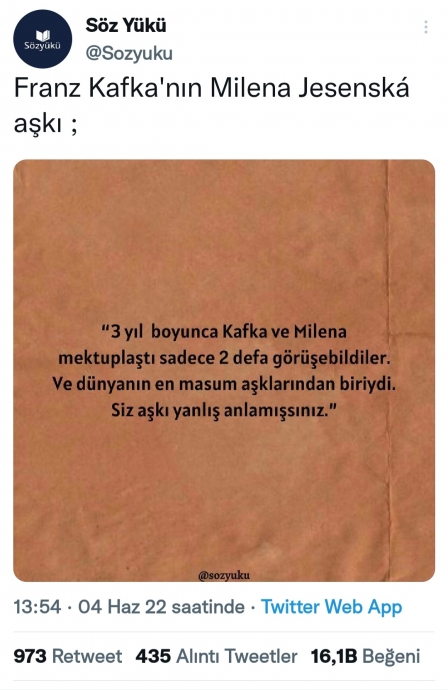
Task: Visit the Söz Yükü display name
Action: click(x=126, y=25)
